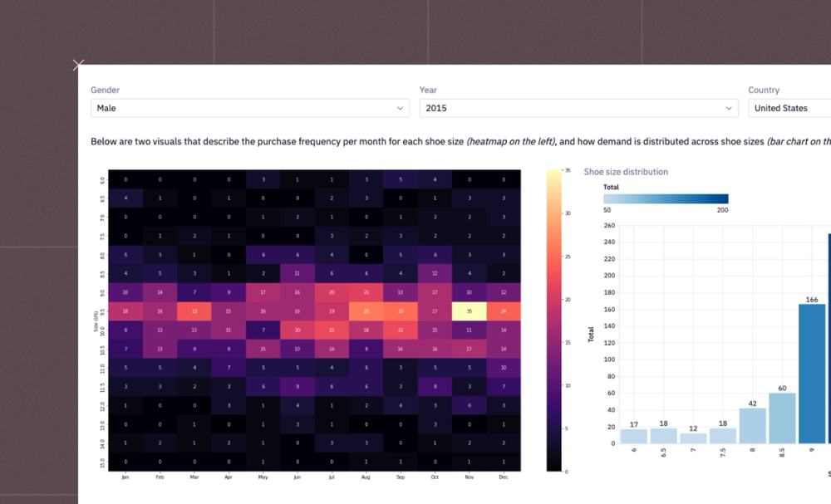
Task: Click the bar labeled 18 for size 6.5
Action: click(x=663, y=436)
